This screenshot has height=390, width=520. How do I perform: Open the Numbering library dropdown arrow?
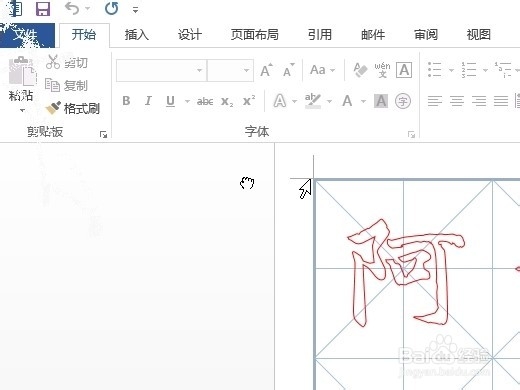(x=485, y=70)
